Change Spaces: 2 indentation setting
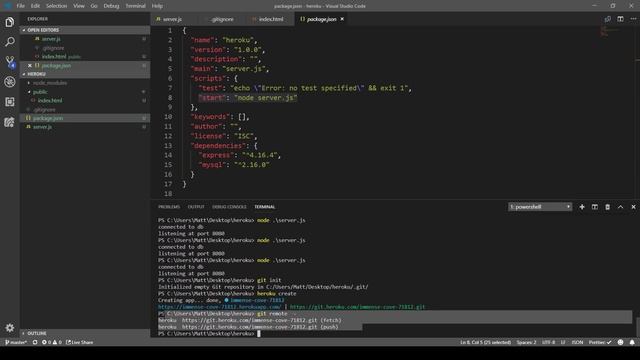 click(x=526, y=342)
